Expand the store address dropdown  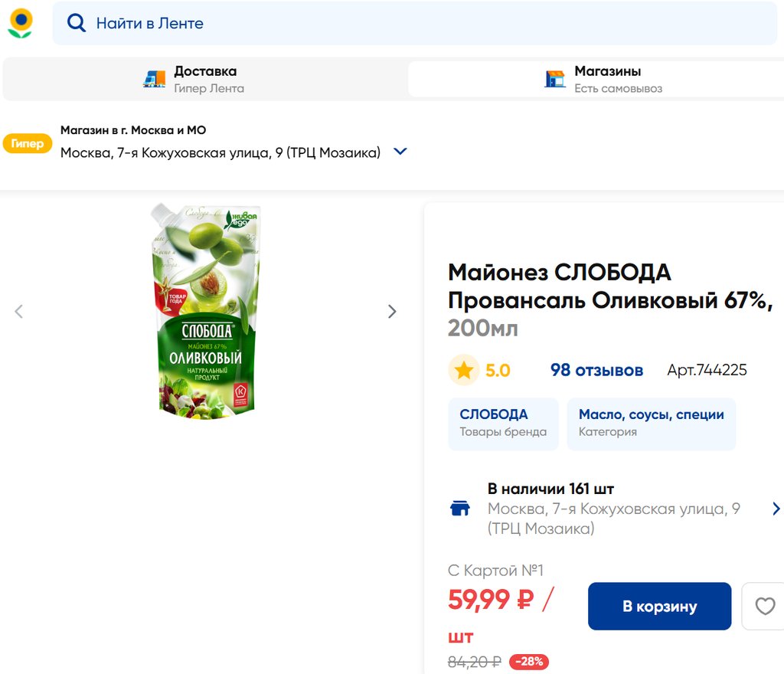coord(400,152)
